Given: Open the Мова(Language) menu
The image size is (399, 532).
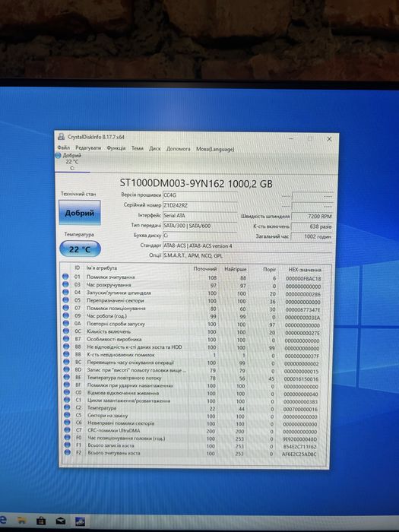Looking at the screenshot, I should pyautogui.click(x=215, y=149).
